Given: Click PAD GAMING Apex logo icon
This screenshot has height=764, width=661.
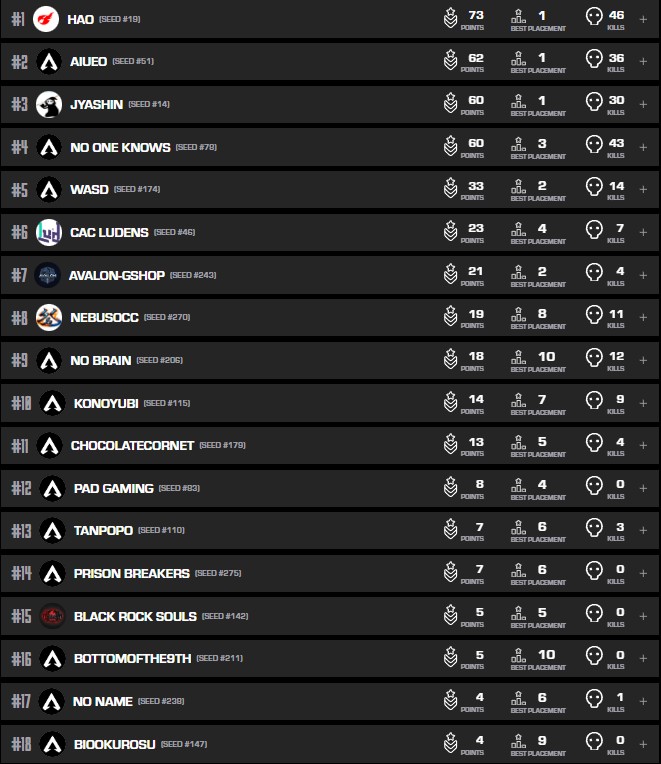Looking at the screenshot, I should [52, 488].
